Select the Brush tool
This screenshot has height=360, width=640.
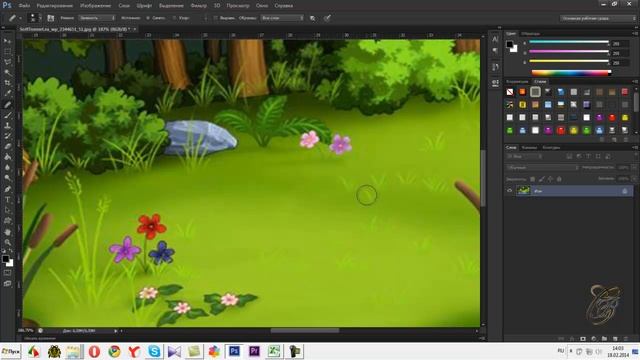click(x=7, y=115)
